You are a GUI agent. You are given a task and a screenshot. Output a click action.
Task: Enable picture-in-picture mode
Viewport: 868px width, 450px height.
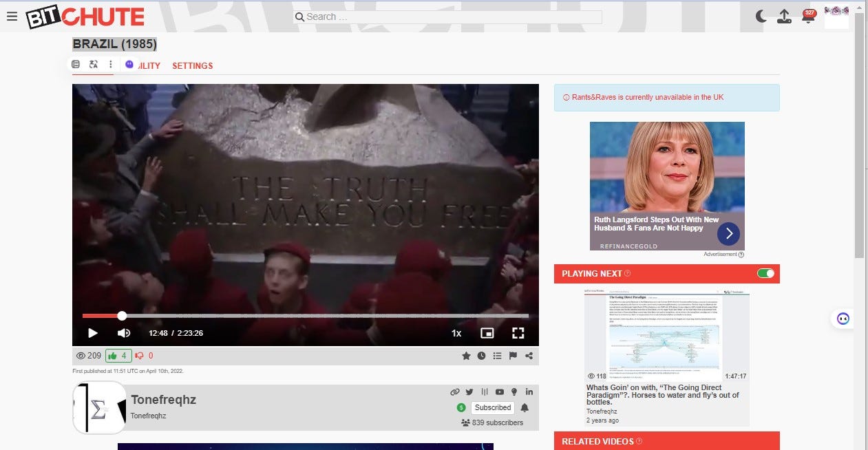(487, 333)
